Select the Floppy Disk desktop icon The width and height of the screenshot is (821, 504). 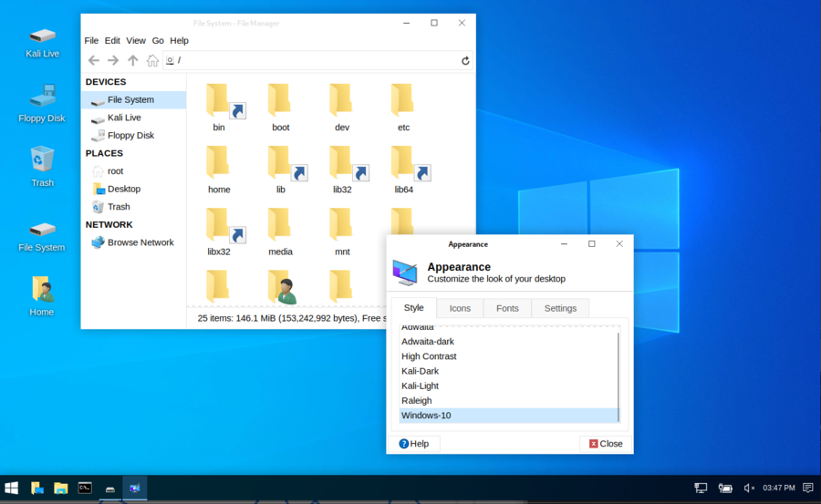(x=42, y=104)
